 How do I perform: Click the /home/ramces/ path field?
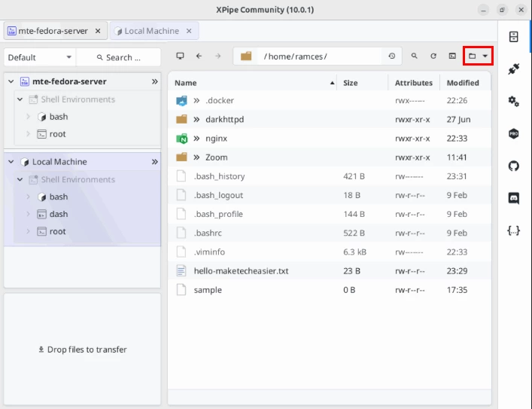point(319,56)
